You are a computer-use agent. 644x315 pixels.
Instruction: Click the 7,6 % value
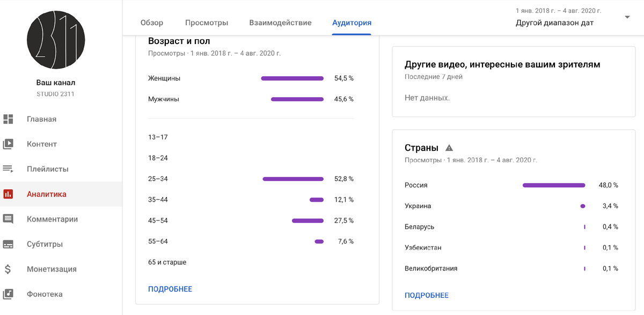pyautogui.click(x=346, y=241)
